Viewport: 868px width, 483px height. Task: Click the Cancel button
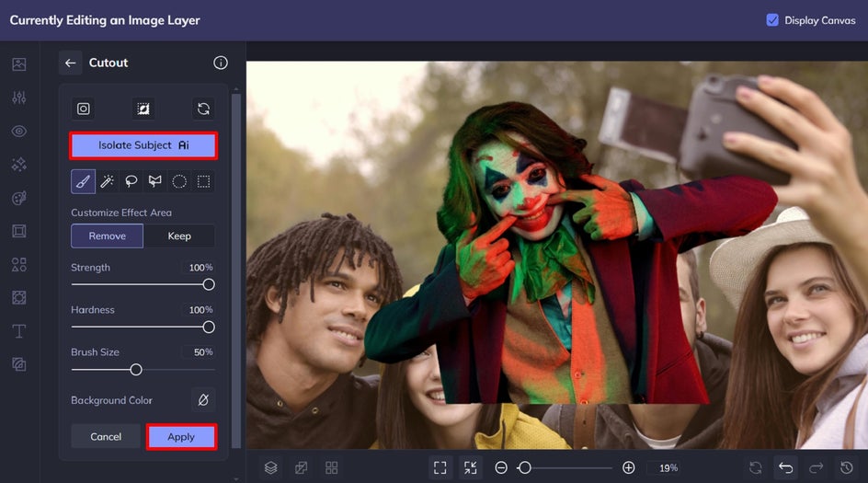point(106,436)
